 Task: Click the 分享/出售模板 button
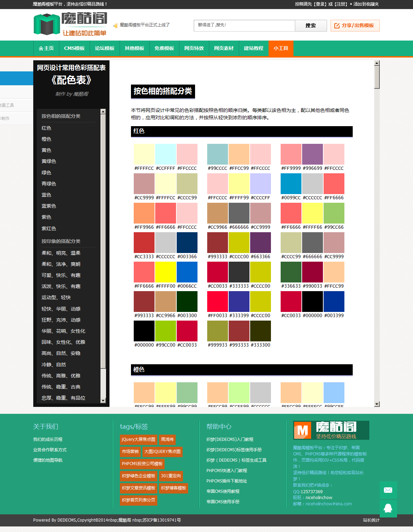pyautogui.click(x=355, y=26)
